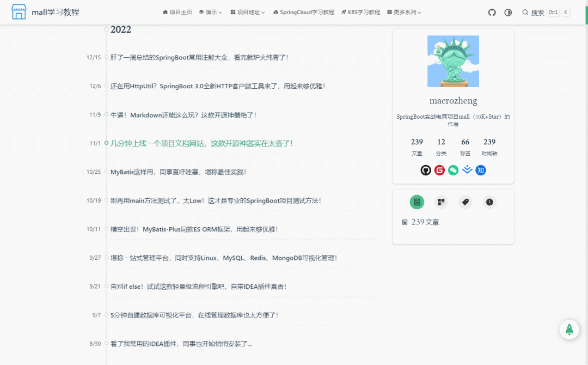Open highlighted article 几分钟上线一个项目文档网站
Screen dimensions: 588x365
click(x=202, y=143)
